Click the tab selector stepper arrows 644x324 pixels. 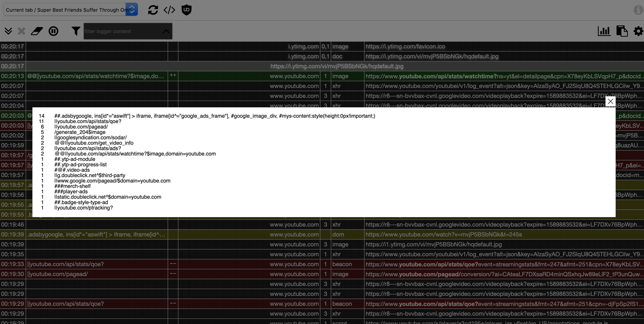point(132,9)
